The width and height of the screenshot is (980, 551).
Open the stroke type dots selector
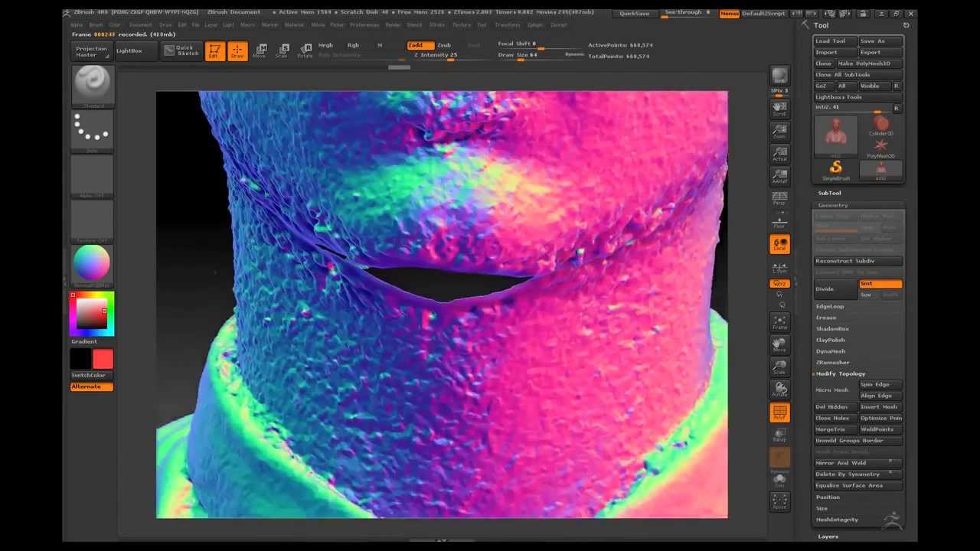coord(92,129)
